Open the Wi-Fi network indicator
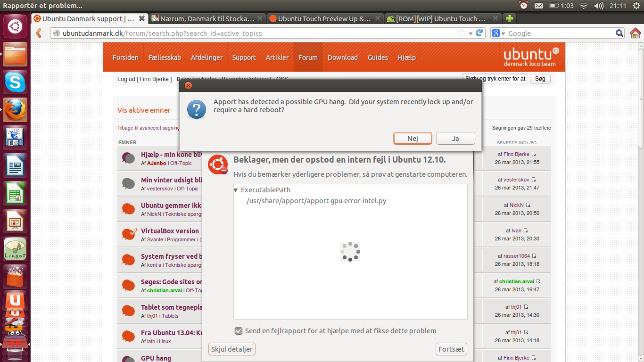The image size is (644, 362). click(584, 6)
